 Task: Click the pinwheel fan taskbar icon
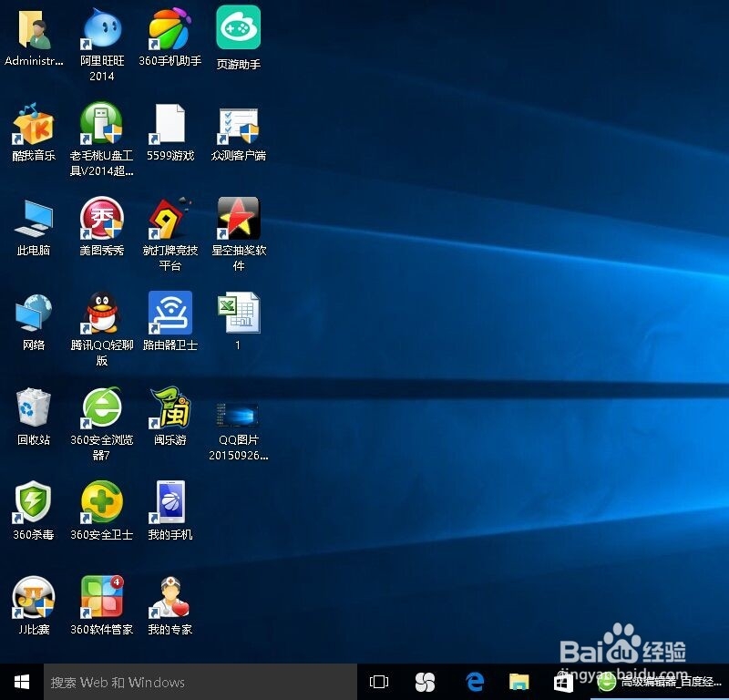click(x=425, y=683)
